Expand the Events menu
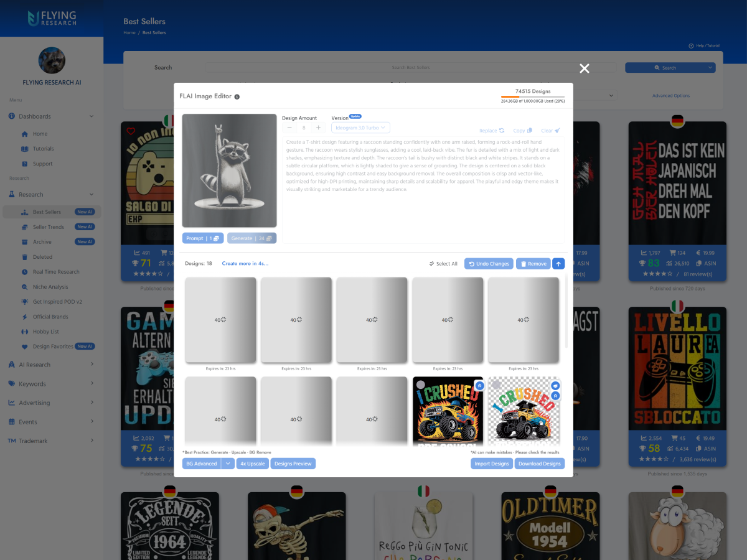Image resolution: width=747 pixels, height=560 pixels. tap(52, 422)
